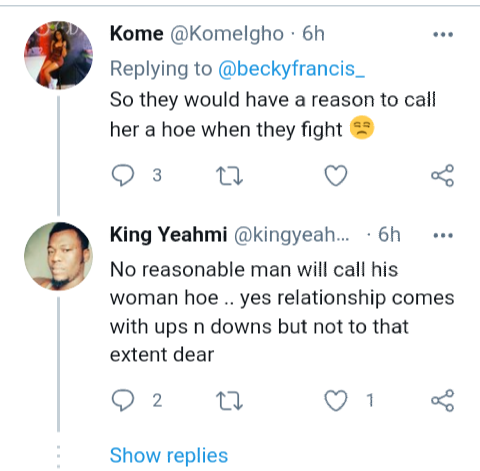Like King Yeahmi's tweet
480x471 pixels.
(336, 400)
